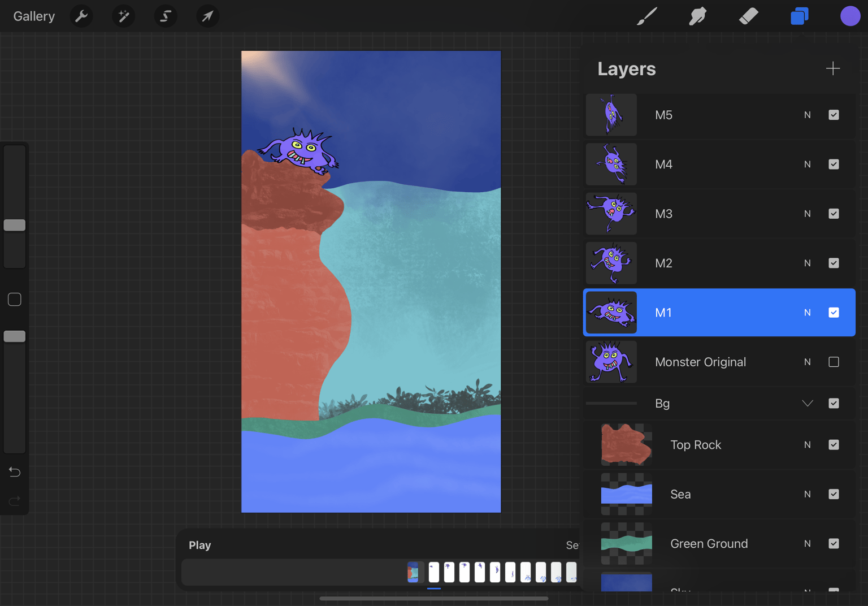Open the Actions wrench menu
Screen dimensions: 868x606
point(81,16)
